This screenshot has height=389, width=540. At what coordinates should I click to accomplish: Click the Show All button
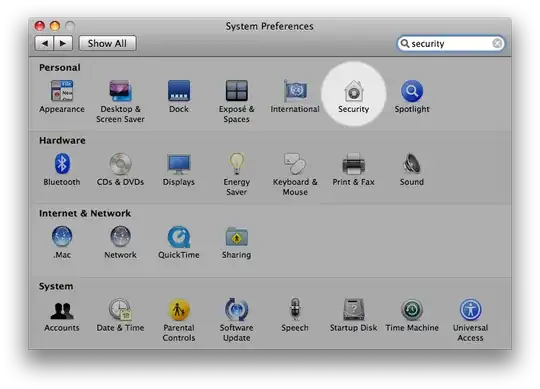click(x=107, y=43)
